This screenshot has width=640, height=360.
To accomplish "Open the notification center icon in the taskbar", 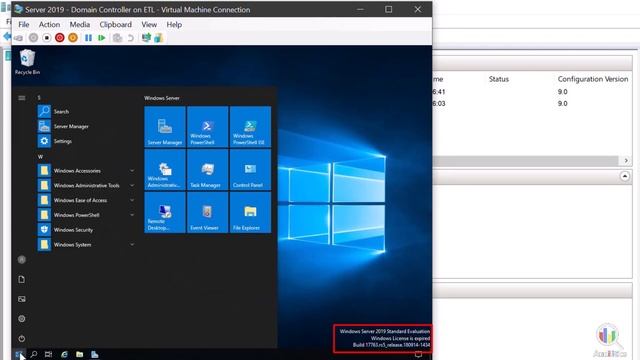I will coord(418,354).
